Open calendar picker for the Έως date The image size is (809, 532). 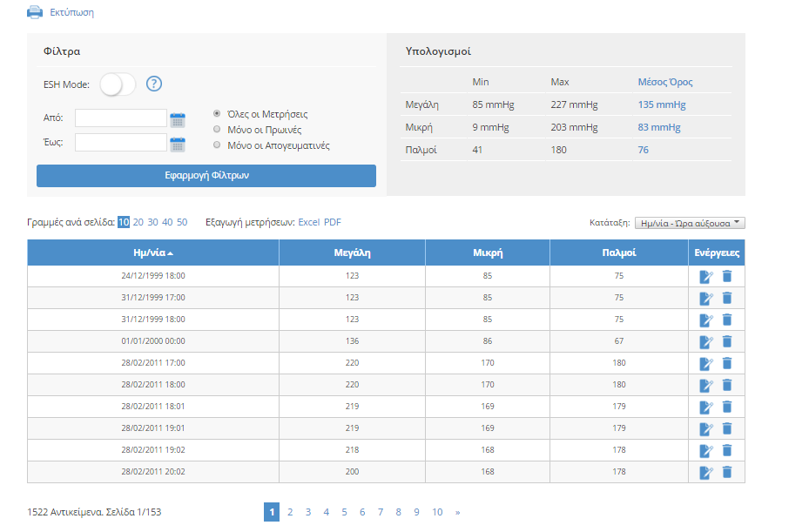coord(178,144)
